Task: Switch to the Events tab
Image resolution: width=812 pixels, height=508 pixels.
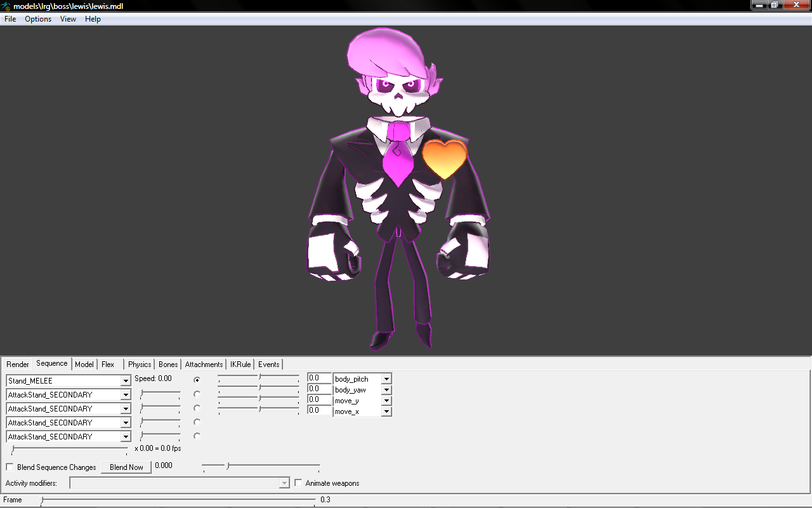Action: point(268,364)
